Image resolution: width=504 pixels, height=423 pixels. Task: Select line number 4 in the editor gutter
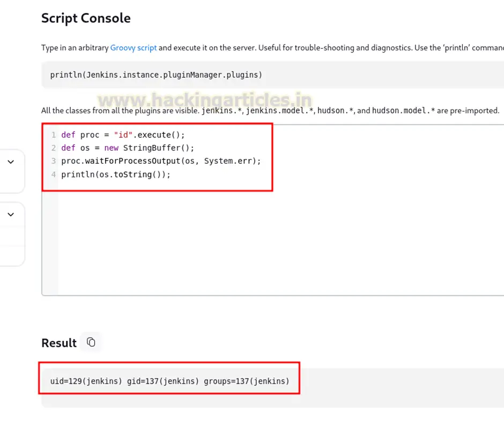54,174
